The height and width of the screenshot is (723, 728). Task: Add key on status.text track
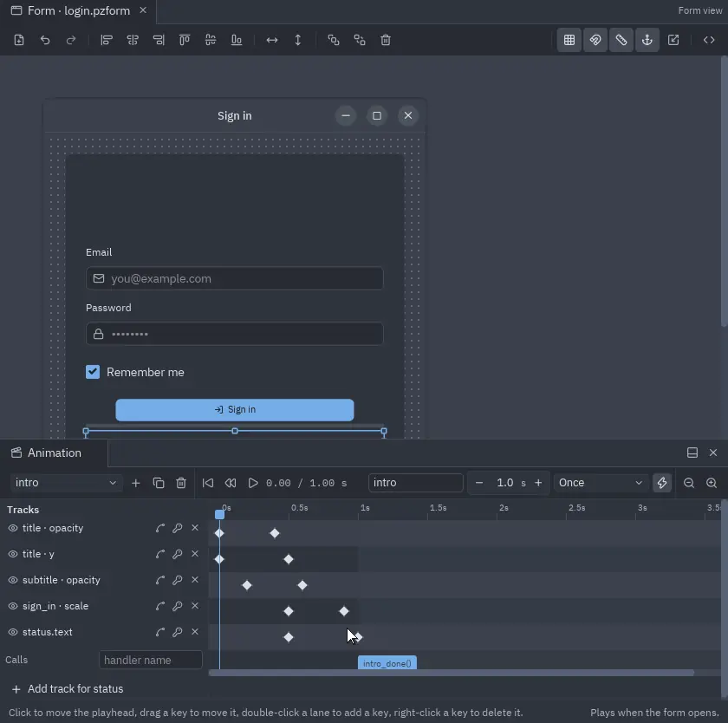point(178,632)
